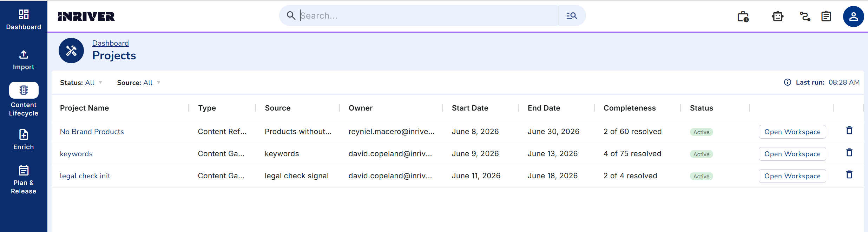Screen dimensions: 868x232
Task: Open Workspace for No Brand Products
Action: [x=792, y=132]
